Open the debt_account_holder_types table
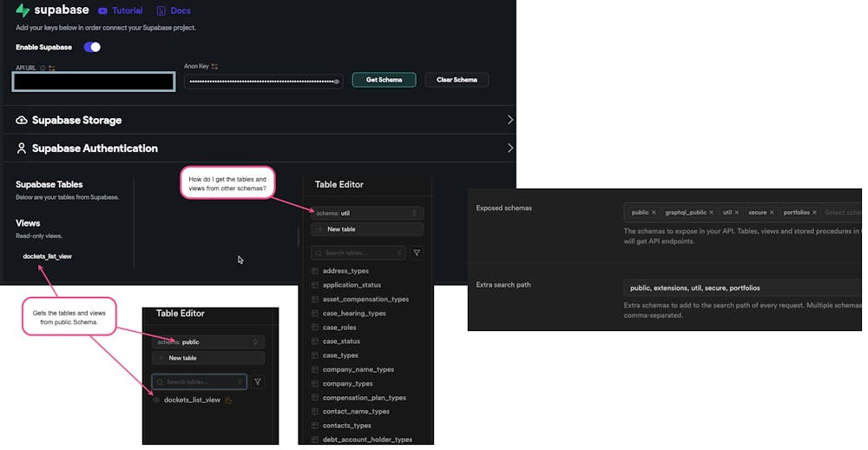Viewport: 868px width, 450px height. point(367,440)
